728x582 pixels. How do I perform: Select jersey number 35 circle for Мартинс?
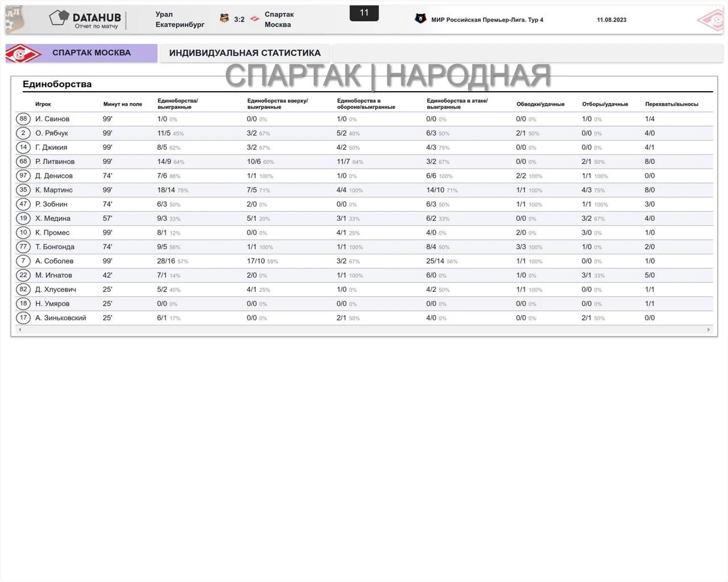pos(23,190)
